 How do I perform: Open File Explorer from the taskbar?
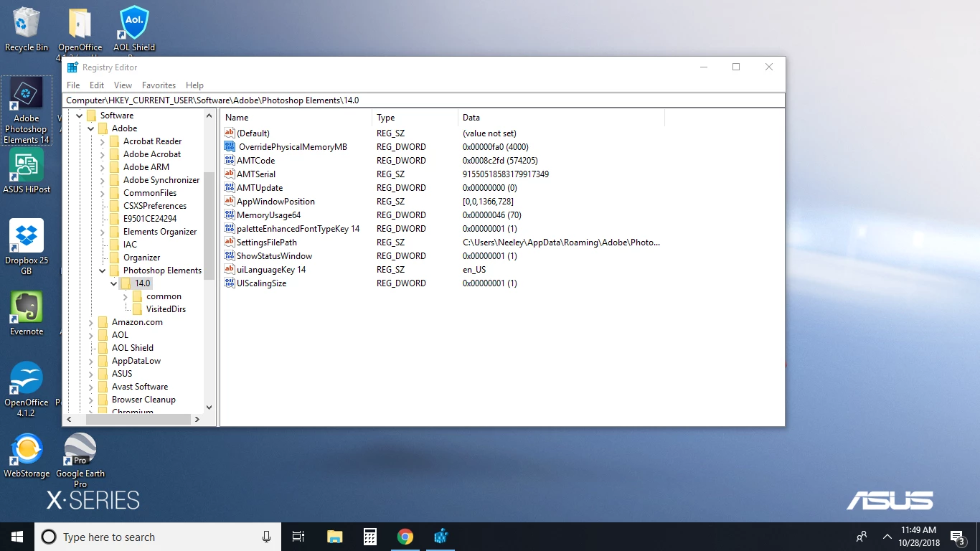point(334,537)
